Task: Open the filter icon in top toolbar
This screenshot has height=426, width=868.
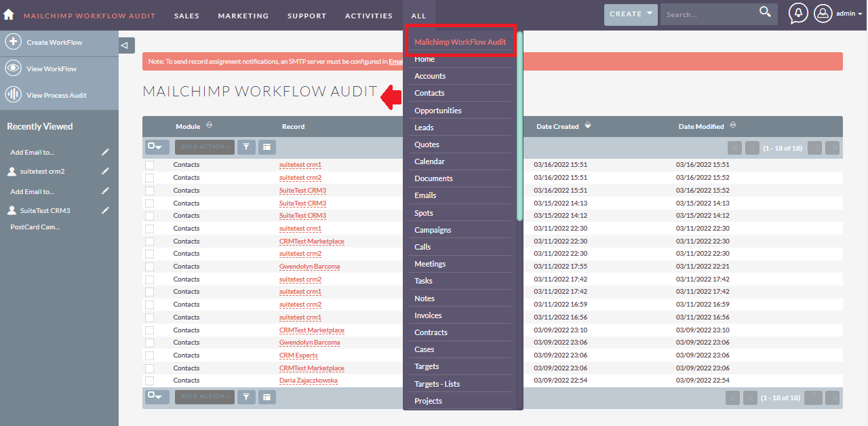Action: pos(247,147)
